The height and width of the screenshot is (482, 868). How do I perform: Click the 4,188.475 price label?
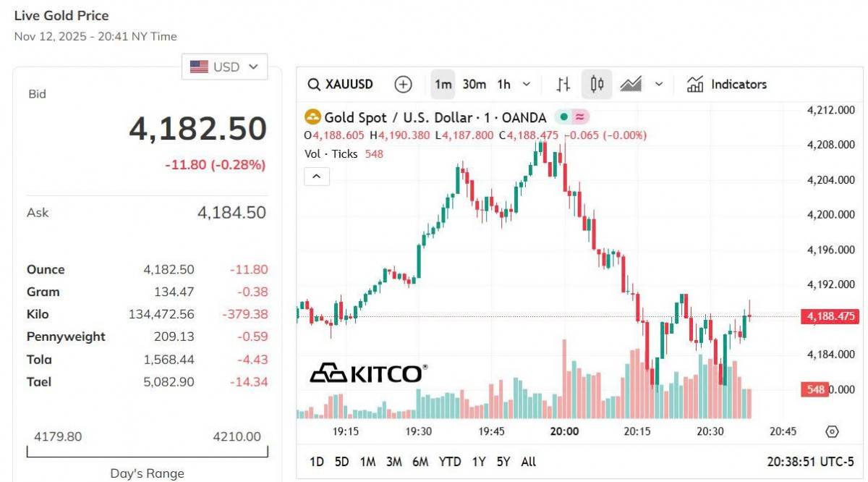(x=830, y=316)
